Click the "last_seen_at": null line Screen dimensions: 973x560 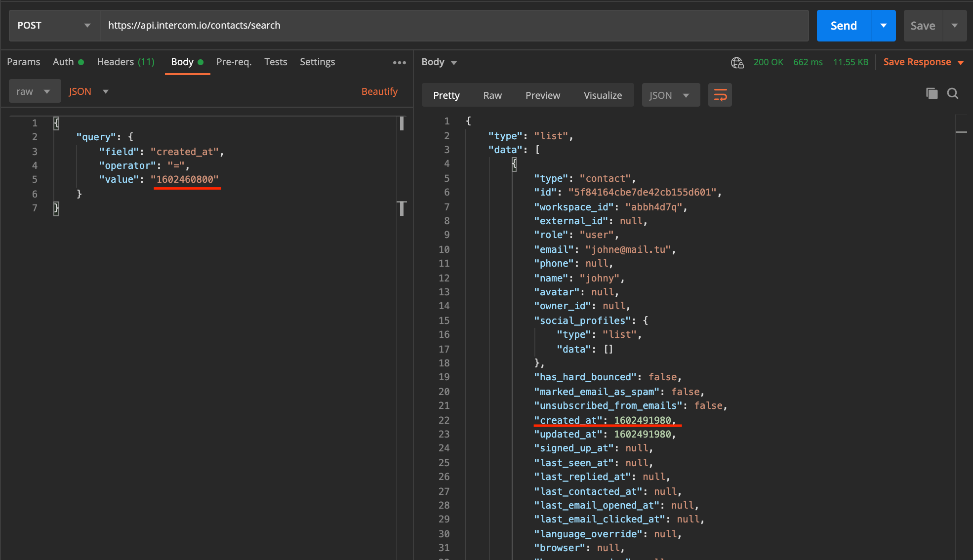(x=594, y=463)
